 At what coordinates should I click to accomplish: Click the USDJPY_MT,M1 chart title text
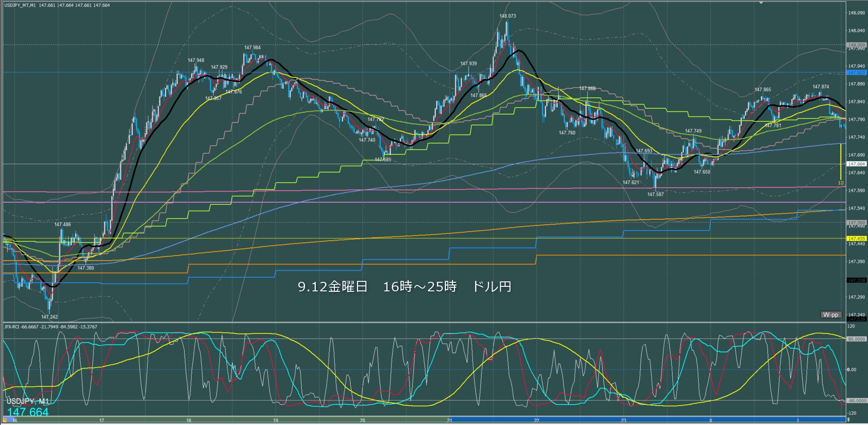[x=20, y=5]
